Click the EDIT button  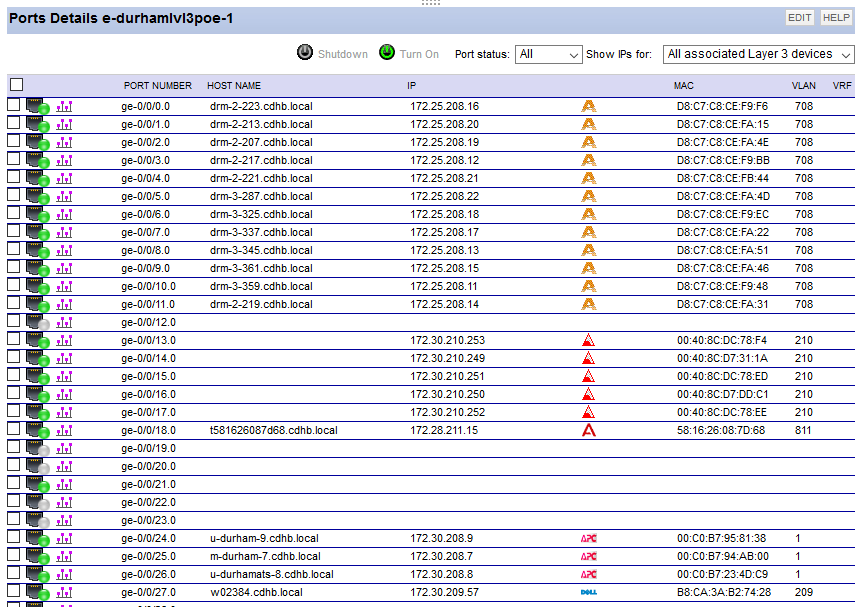pyautogui.click(x=800, y=18)
